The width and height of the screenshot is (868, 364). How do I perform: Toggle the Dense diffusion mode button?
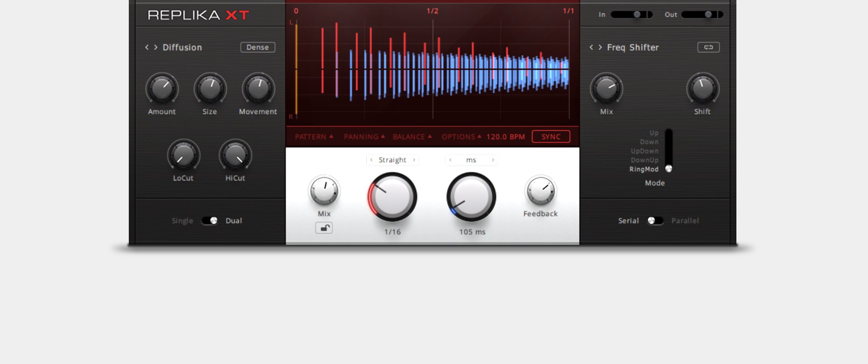(x=258, y=47)
